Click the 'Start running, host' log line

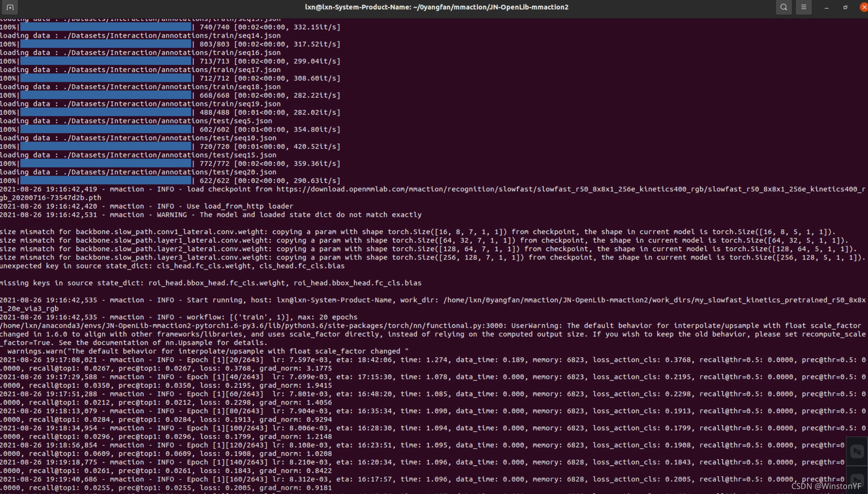pyautogui.click(x=433, y=300)
